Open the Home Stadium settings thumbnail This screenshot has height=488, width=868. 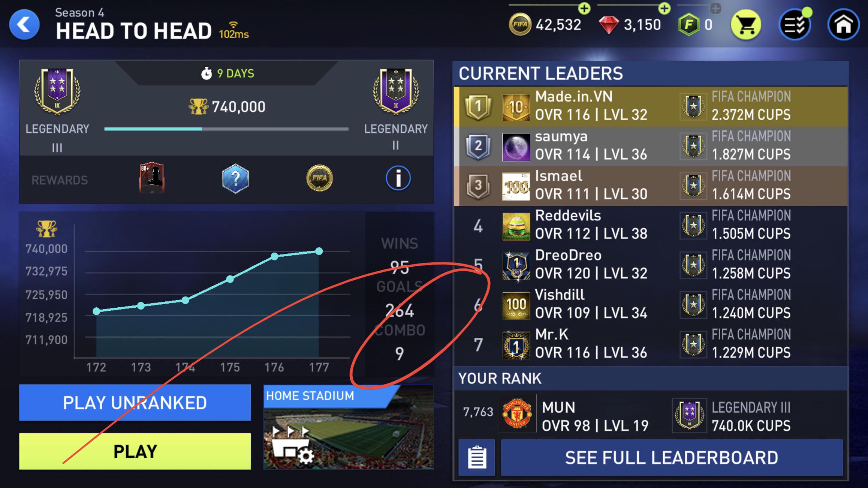click(349, 427)
